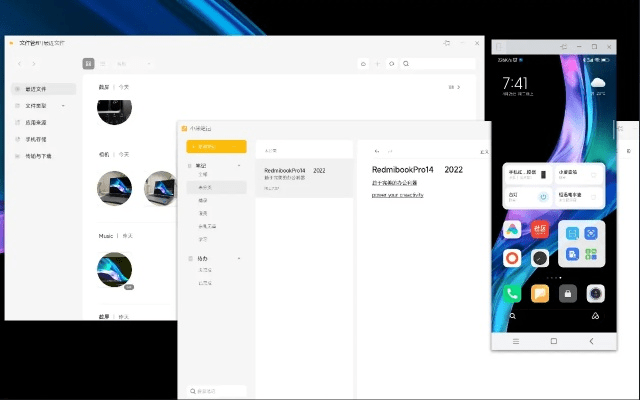This screenshot has width=640, height=400.
Task: Toggle the power switch in phone widget
Action: click(x=542, y=196)
